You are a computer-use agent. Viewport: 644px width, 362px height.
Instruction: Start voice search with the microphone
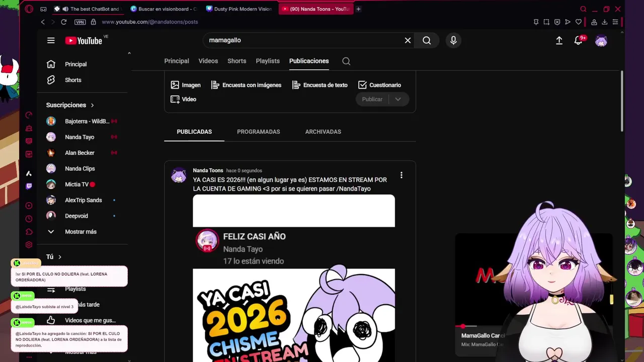tap(453, 40)
